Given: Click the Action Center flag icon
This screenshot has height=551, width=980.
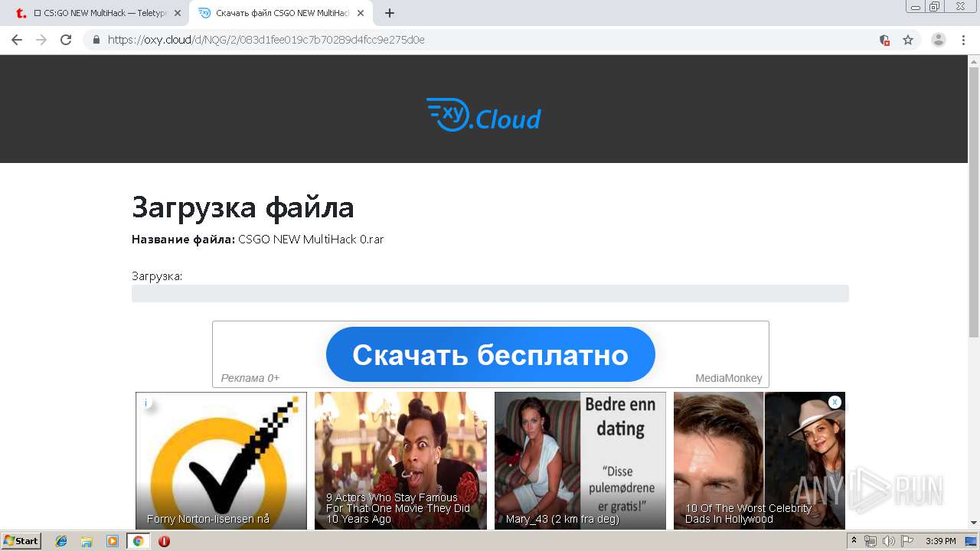Looking at the screenshot, I should tap(906, 541).
